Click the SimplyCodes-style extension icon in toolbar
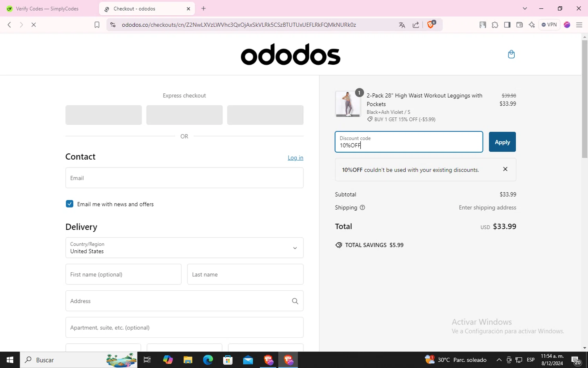Viewport: 588px width, 368px height. 483,25
